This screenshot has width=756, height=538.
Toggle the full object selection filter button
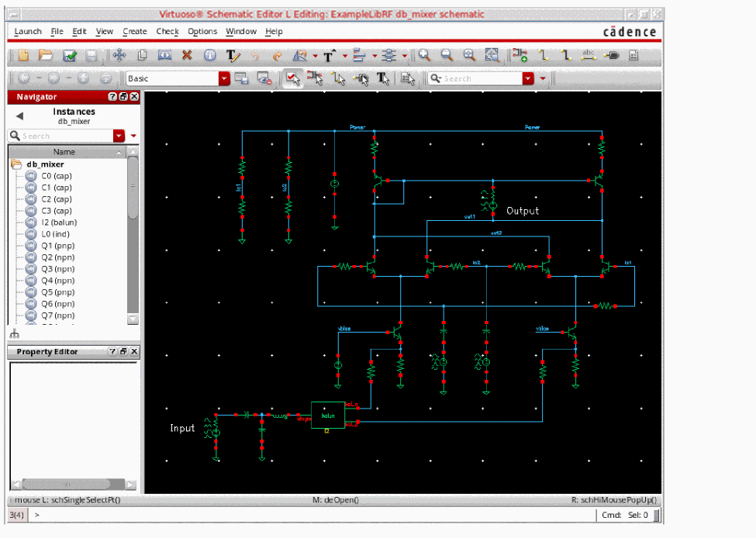tap(292, 78)
